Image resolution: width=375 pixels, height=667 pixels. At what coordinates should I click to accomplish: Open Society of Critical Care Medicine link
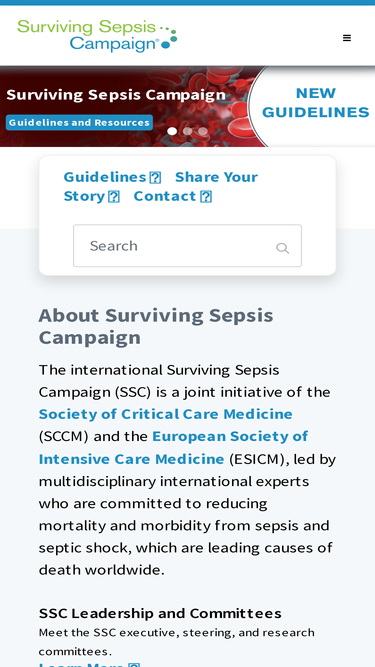(x=165, y=414)
